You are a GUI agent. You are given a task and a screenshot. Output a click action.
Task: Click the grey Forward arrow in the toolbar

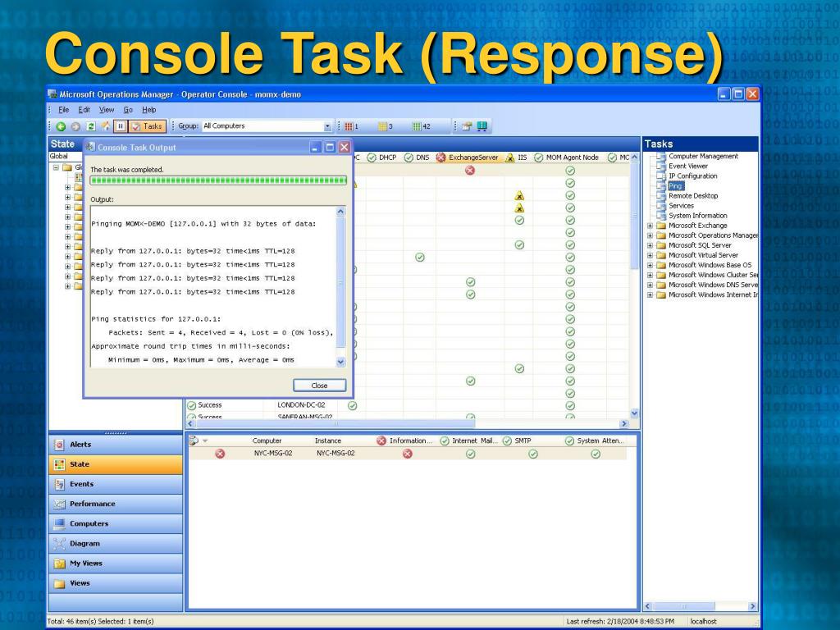(75, 126)
